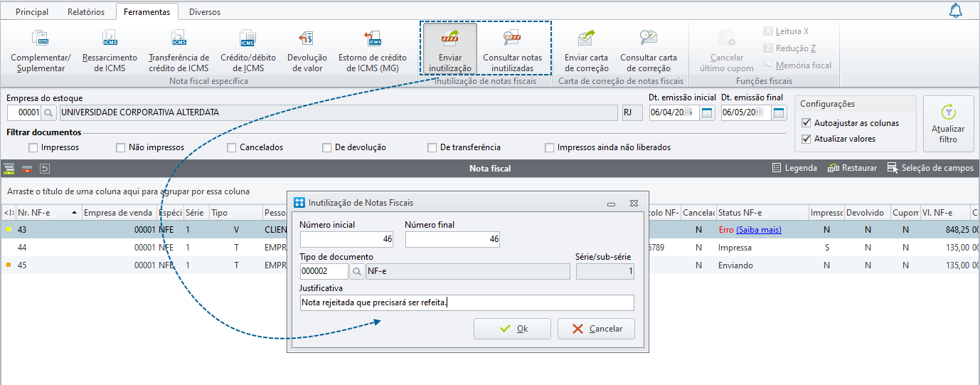
Task: Minimize Inutilização de Notas Fiscais dialog
Action: pyautogui.click(x=611, y=204)
